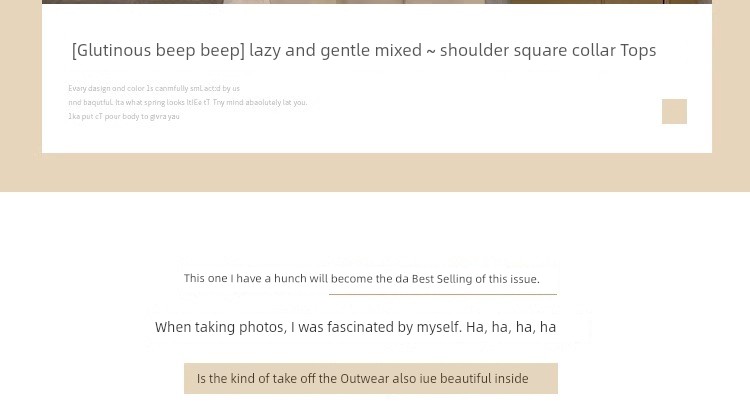750x410 pixels.
Task: Click the product image strip at top
Action: point(376,2)
